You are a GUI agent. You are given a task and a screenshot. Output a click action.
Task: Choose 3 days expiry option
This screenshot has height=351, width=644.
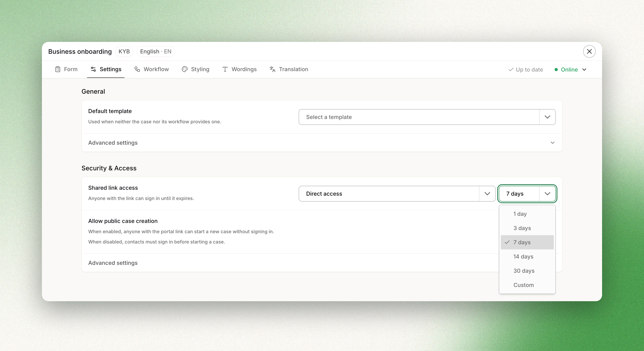point(527,228)
